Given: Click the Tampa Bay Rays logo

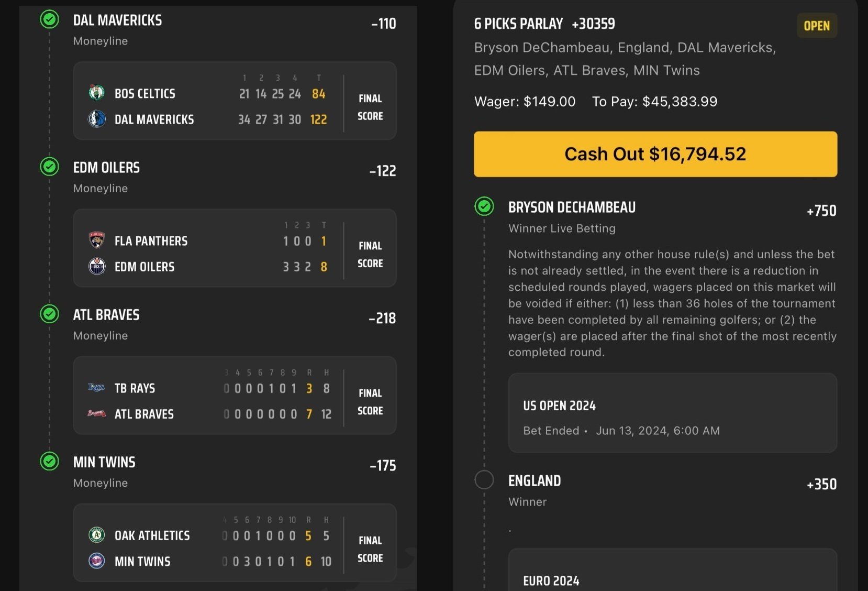Looking at the screenshot, I should [x=97, y=388].
